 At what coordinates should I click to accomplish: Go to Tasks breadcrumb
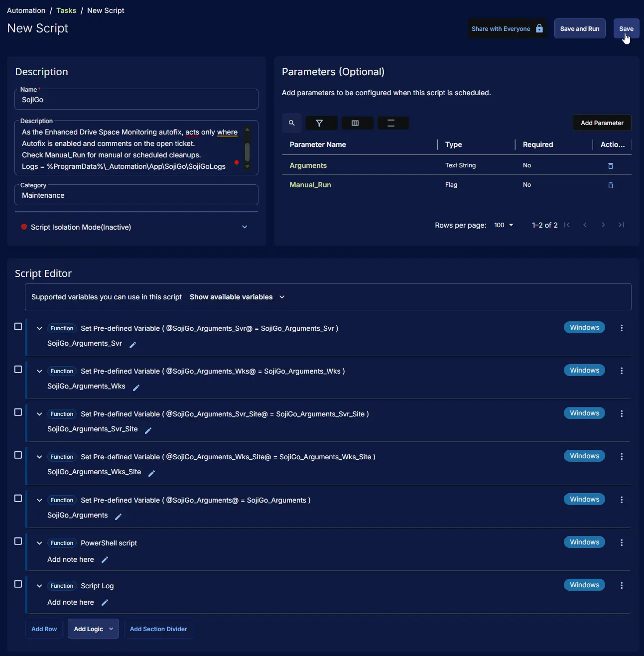coord(66,10)
